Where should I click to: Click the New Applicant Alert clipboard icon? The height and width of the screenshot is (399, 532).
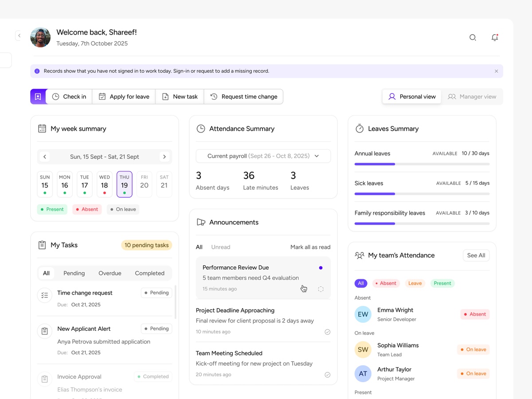tap(45, 331)
